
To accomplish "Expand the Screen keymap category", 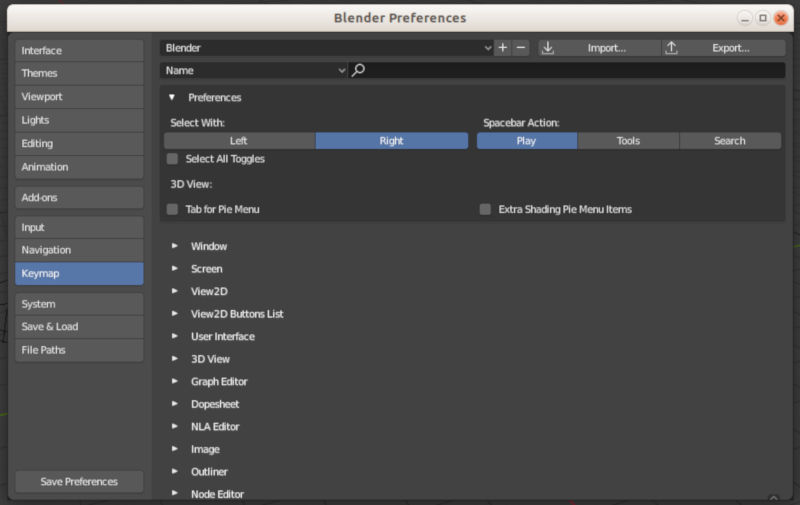I will tap(174, 268).
